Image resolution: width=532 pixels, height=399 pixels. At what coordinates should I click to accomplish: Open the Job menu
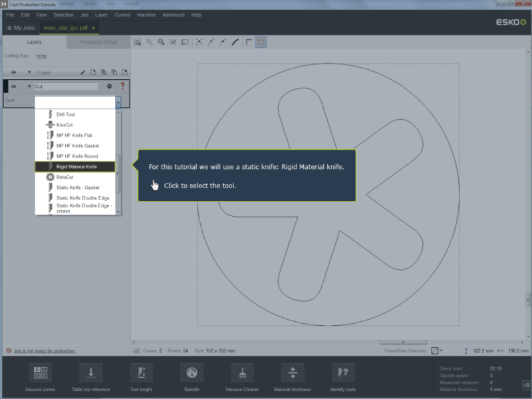point(84,15)
